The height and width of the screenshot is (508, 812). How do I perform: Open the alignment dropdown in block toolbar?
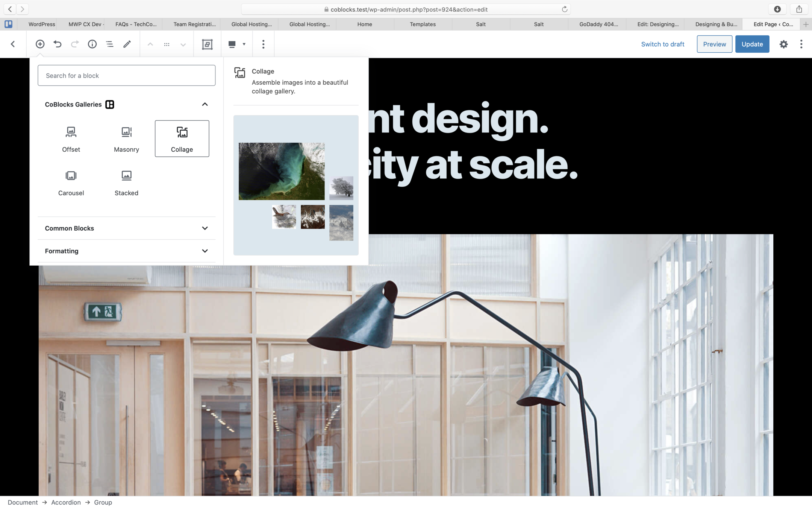[x=236, y=44]
